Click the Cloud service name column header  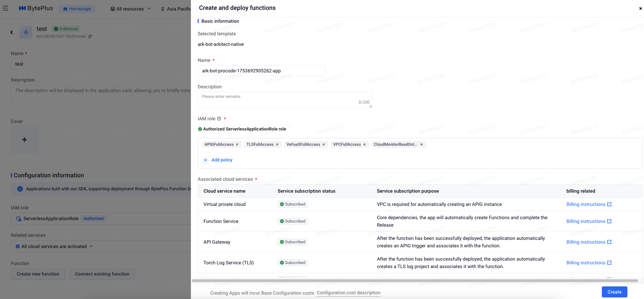click(224, 191)
